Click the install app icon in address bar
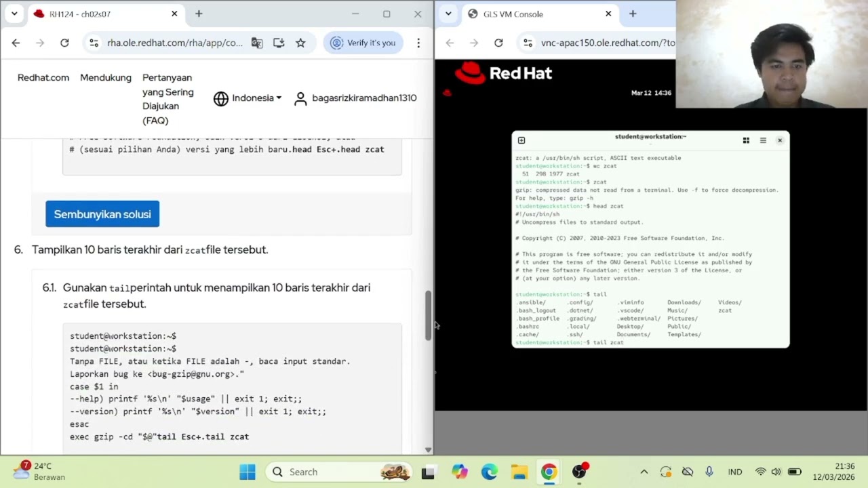This screenshot has height=488, width=868. [279, 43]
